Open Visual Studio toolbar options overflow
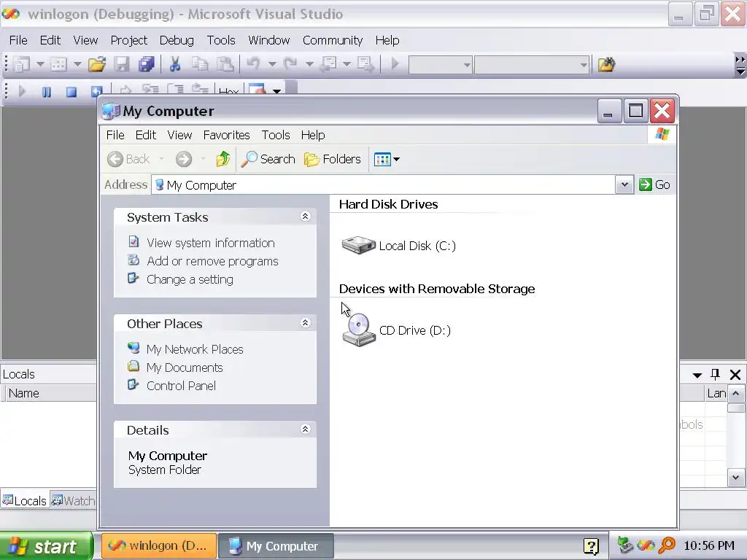Image resolution: width=747 pixels, height=560 pixels. coord(740,65)
